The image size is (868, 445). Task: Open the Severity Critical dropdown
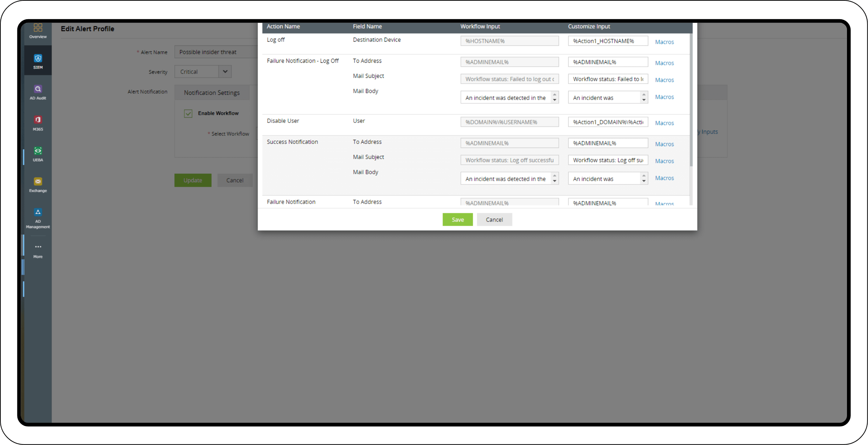coord(225,72)
